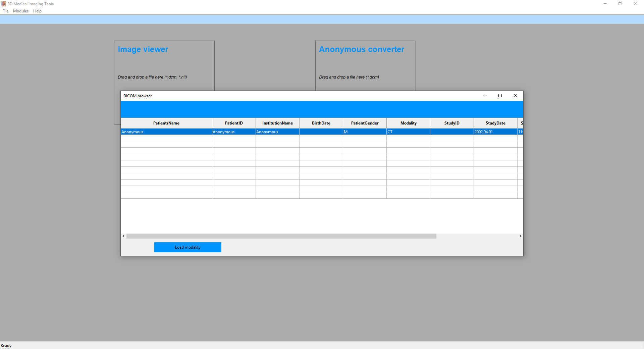Minimize the DICOM browser window
644x349 pixels.
[x=485, y=96]
